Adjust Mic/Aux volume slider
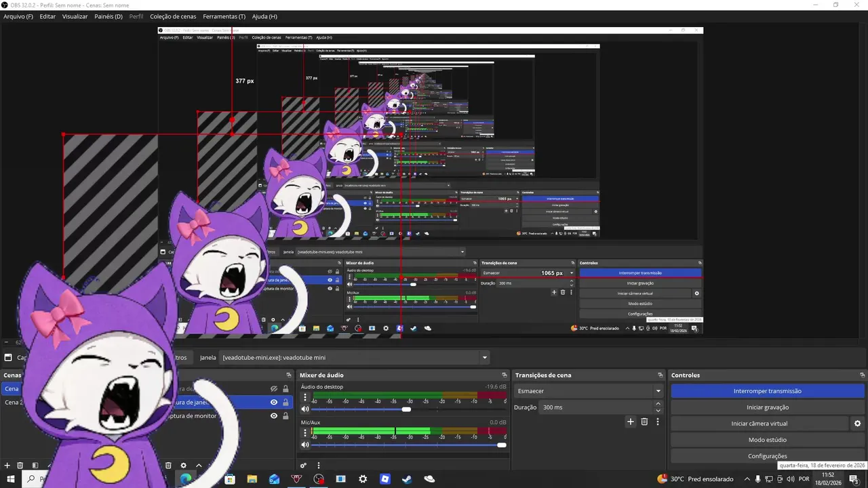The height and width of the screenshot is (488, 868). [409, 445]
